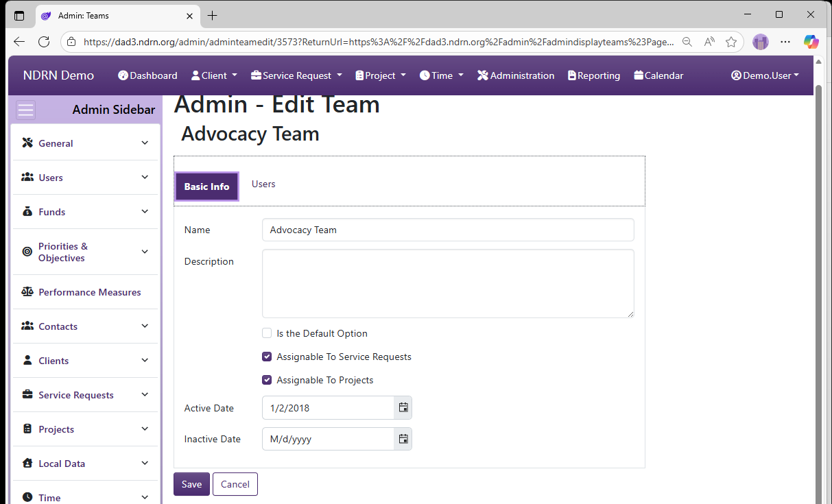Click the General wrench icon in sidebar

pyautogui.click(x=27, y=143)
